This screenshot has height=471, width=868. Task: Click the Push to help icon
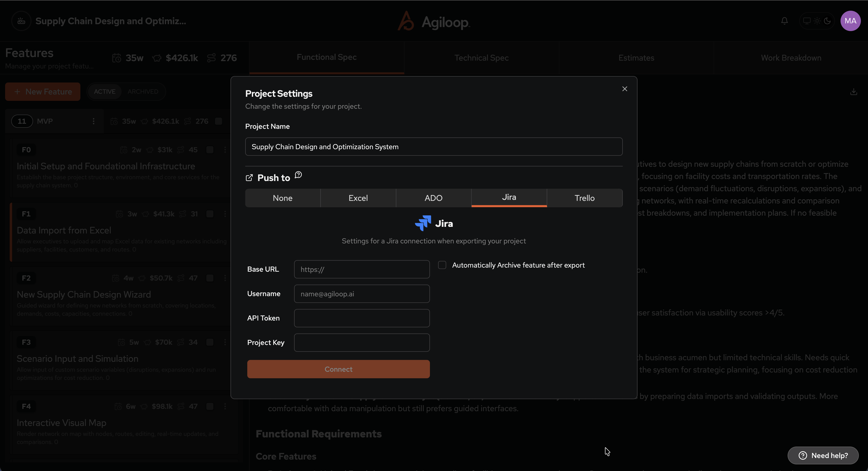[298, 175]
